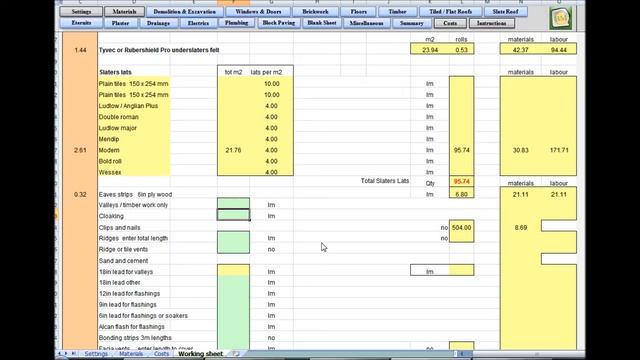640x360 pixels.
Task: Open the Block Paving section
Action: tap(279, 23)
